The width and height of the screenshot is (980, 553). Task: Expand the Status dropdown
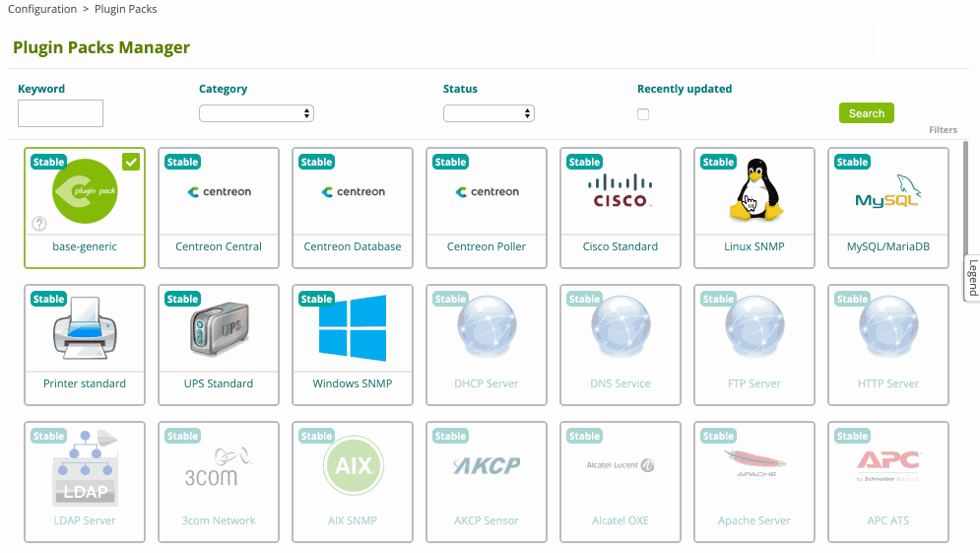[x=489, y=113]
